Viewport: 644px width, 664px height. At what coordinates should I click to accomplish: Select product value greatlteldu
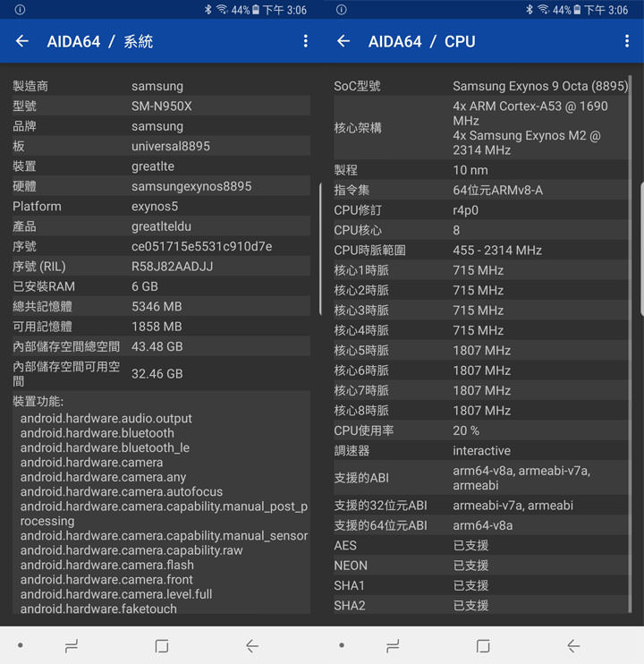[x=161, y=226]
